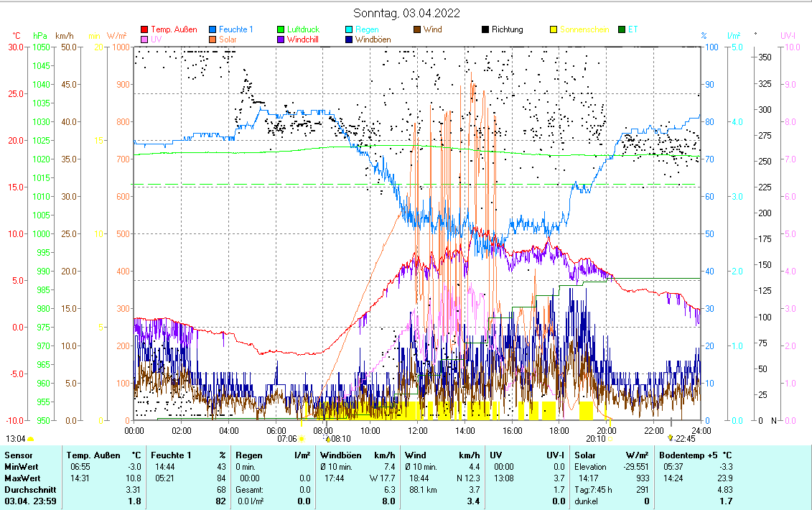Click the dark blue Windböen legend square
Image resolution: width=812 pixels, height=510 pixels.
pos(350,40)
